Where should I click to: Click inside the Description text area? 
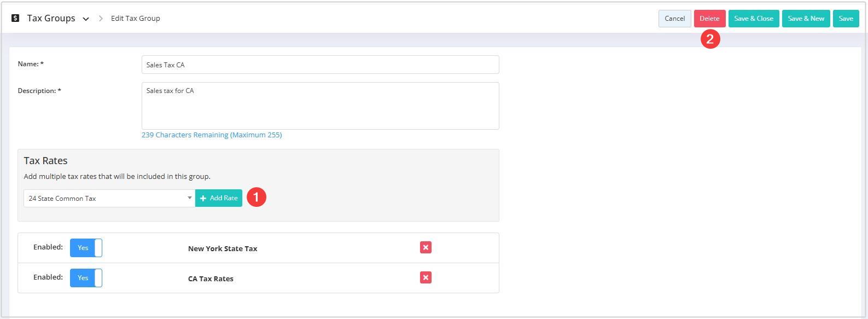click(320, 106)
